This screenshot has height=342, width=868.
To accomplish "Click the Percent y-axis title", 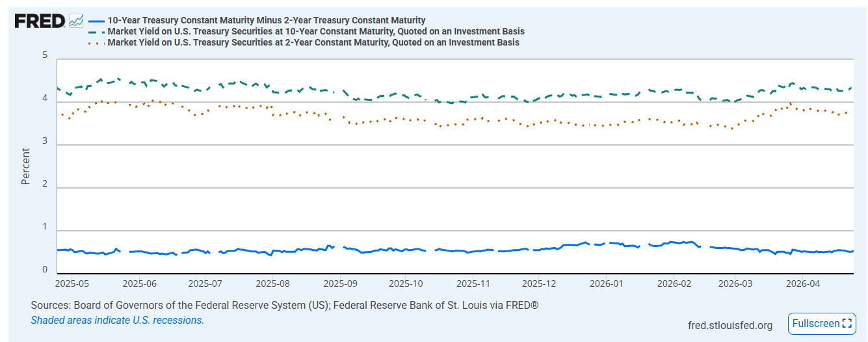I will tap(26, 166).
